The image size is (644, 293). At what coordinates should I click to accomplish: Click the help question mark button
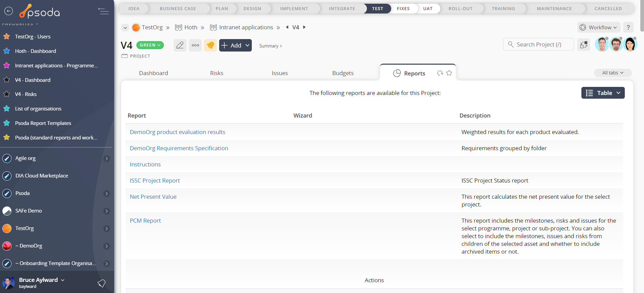pyautogui.click(x=628, y=27)
